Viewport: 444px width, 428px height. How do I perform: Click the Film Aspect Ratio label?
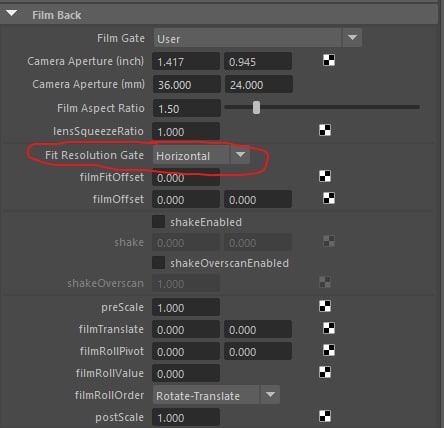click(101, 108)
